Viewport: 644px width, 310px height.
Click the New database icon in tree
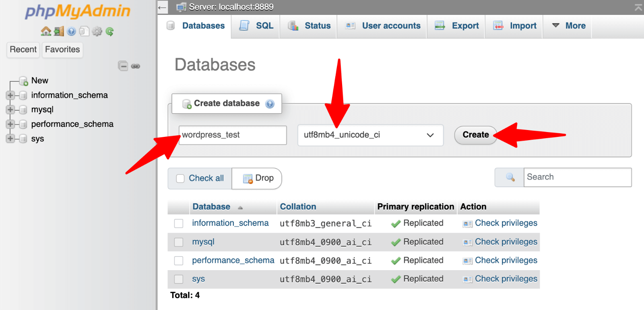tap(24, 81)
